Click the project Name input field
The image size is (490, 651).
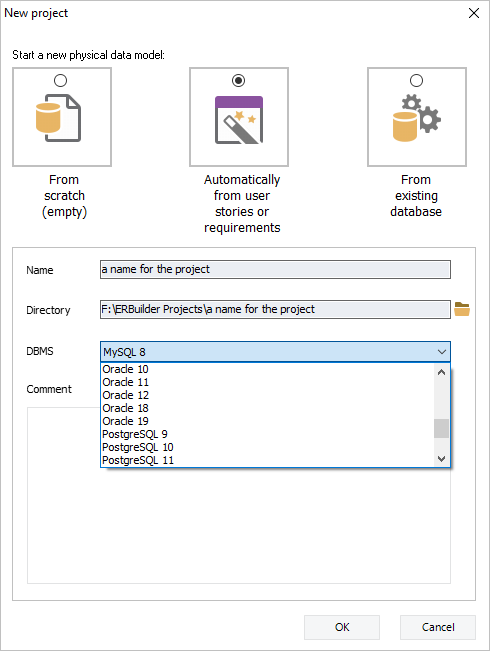point(275,269)
